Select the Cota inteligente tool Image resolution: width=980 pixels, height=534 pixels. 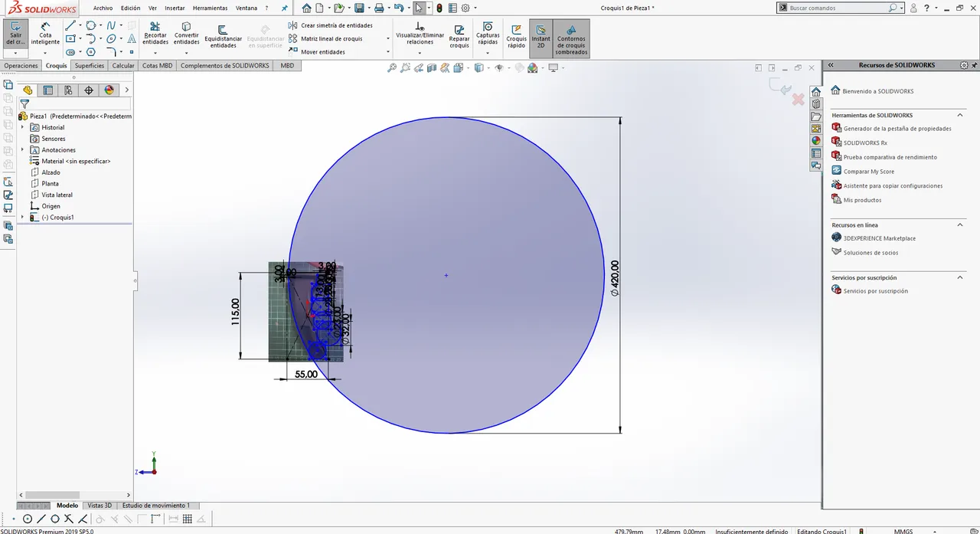(45, 34)
